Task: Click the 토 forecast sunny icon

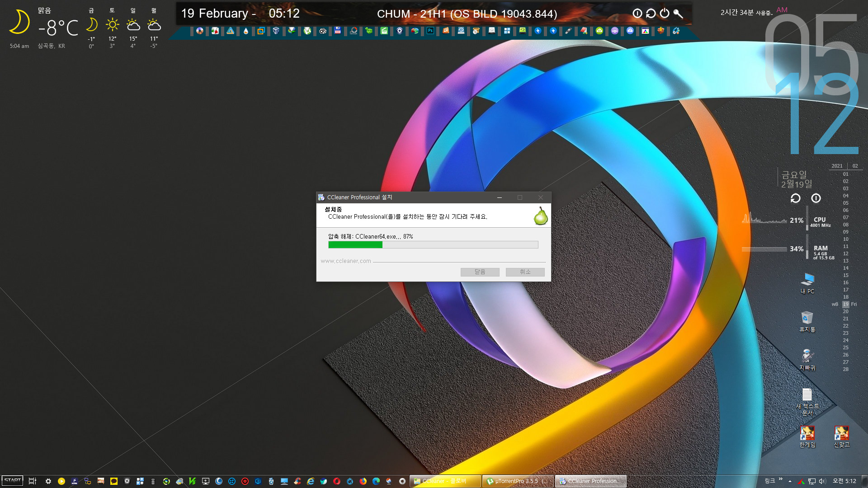Action: pyautogui.click(x=112, y=24)
